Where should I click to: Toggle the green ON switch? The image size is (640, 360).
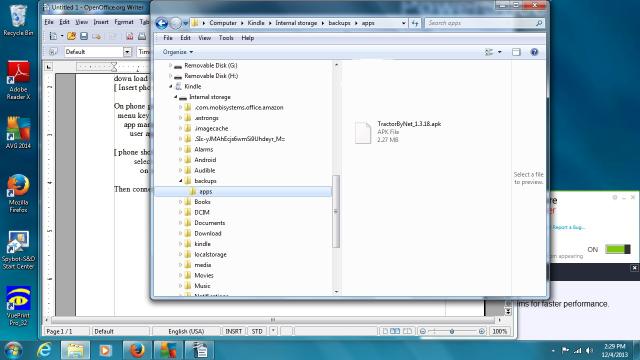coord(618,249)
